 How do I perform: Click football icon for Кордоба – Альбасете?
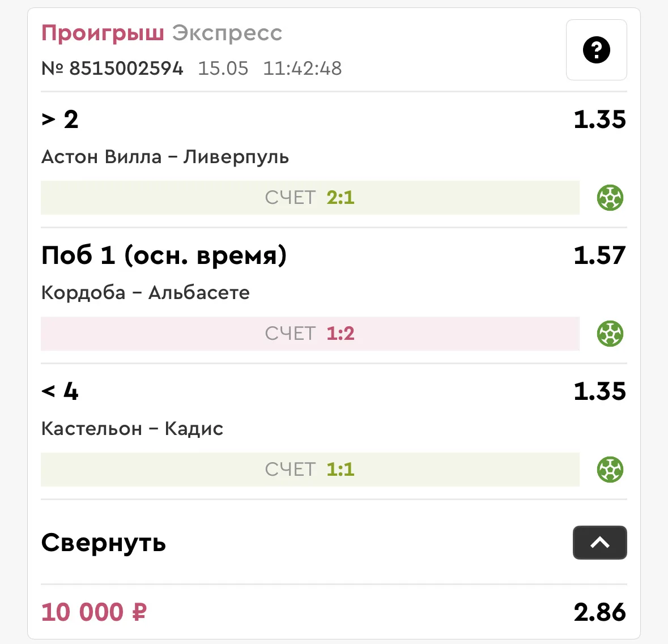tap(610, 334)
